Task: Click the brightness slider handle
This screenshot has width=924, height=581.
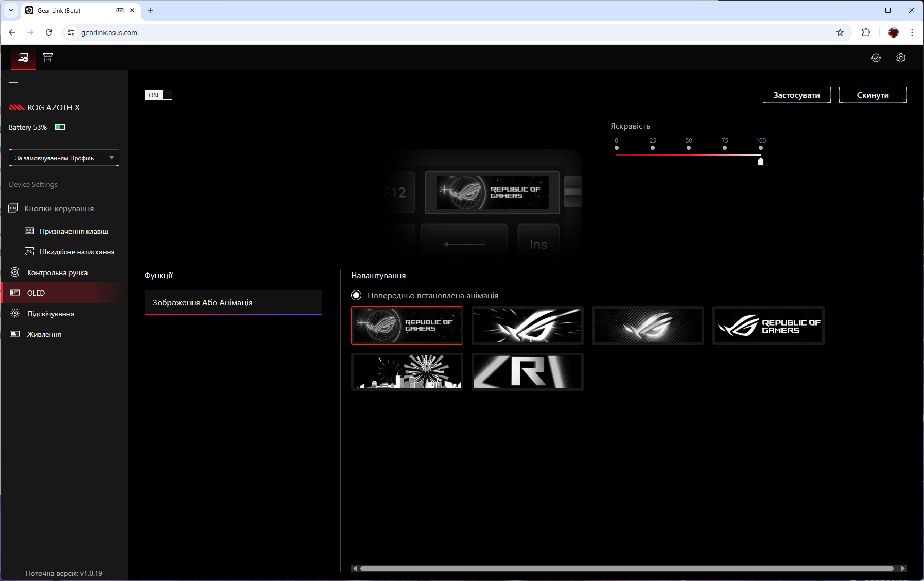Action: (761, 161)
